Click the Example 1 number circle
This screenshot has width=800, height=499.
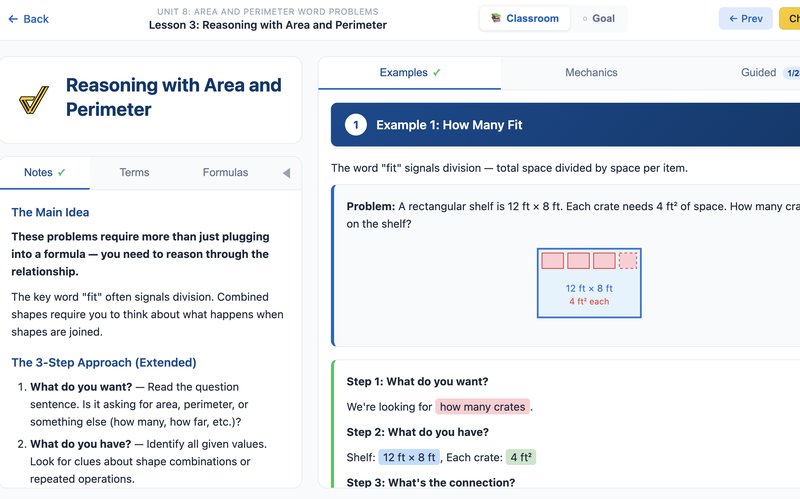(356, 125)
